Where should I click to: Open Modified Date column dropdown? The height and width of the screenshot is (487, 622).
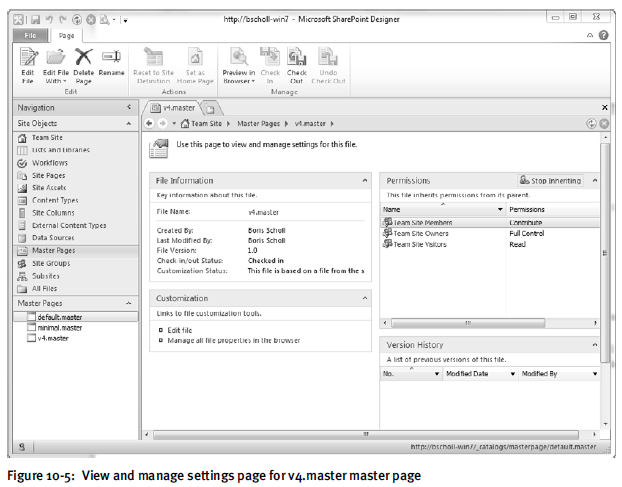[512, 374]
